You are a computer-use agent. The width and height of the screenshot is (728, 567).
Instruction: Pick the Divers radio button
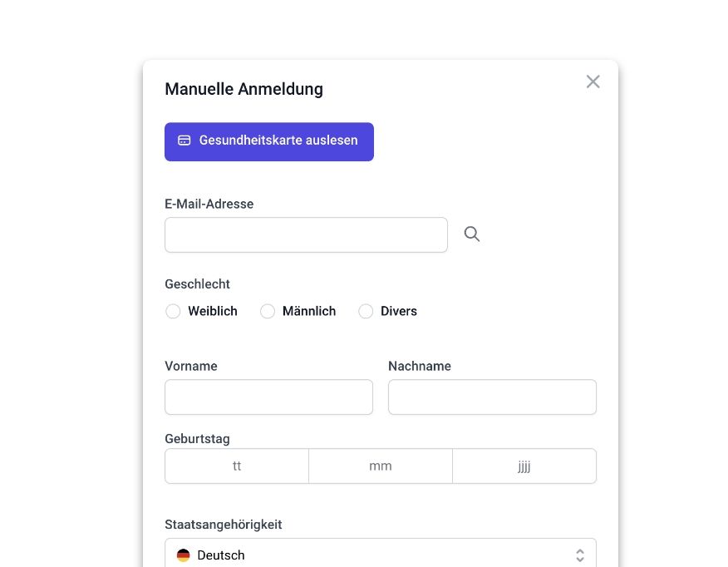pos(366,311)
